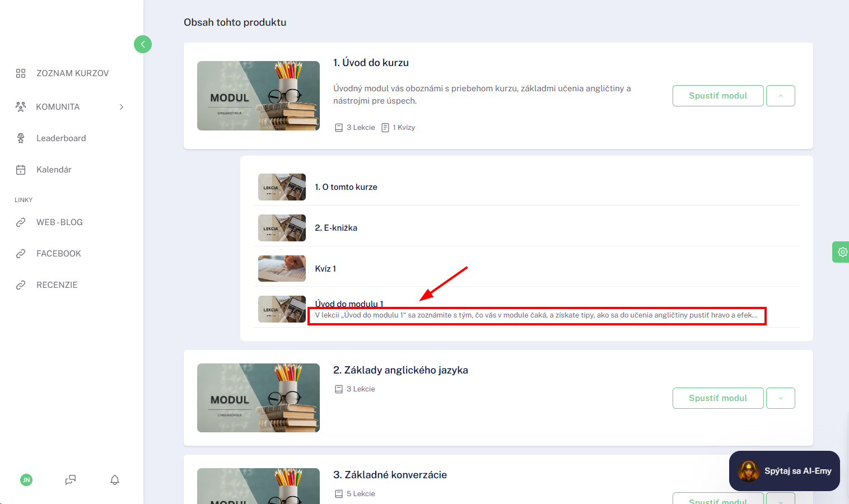Screen dimensions: 849x504
Task: Open the WEB-BLOG link
Action: [x=59, y=222]
